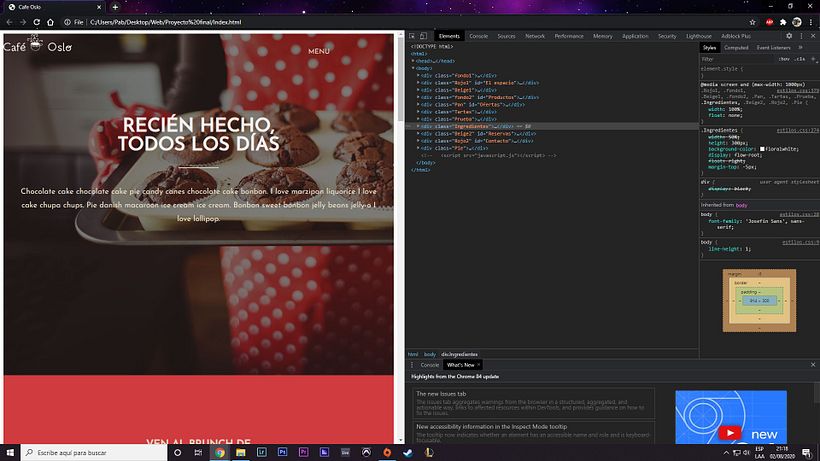
Task: Open DevTools settings gear
Action: click(789, 36)
